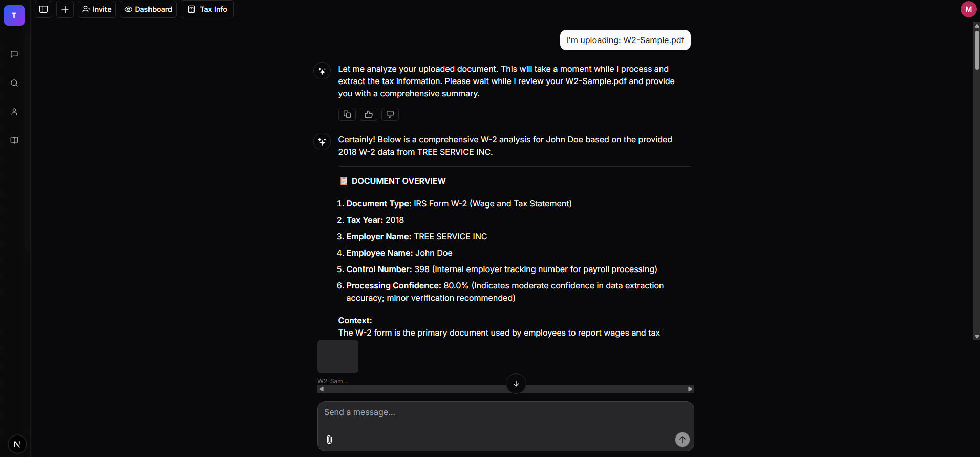
Task: Copy the first assistant message
Action: pyautogui.click(x=347, y=114)
